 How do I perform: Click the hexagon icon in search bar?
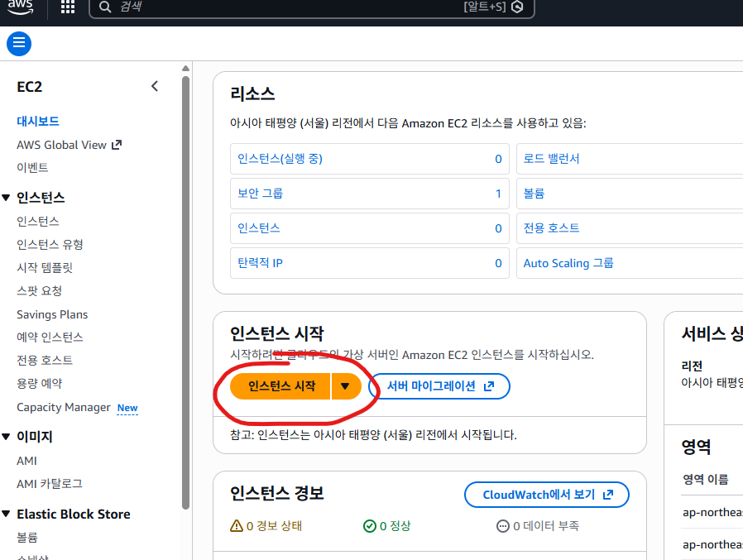(517, 7)
